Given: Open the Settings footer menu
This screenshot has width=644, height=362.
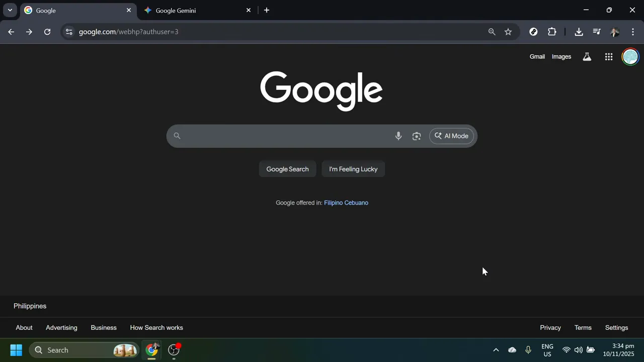Looking at the screenshot, I should (616, 327).
